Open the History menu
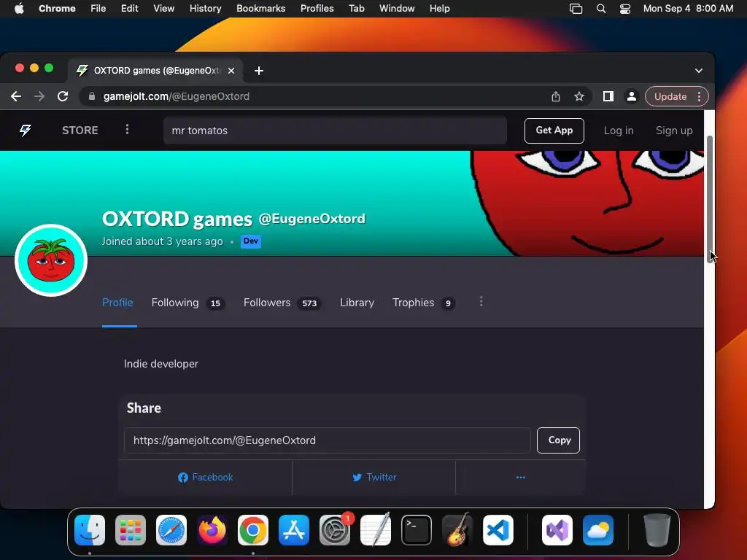Viewport: 747px width, 560px height. click(x=205, y=8)
